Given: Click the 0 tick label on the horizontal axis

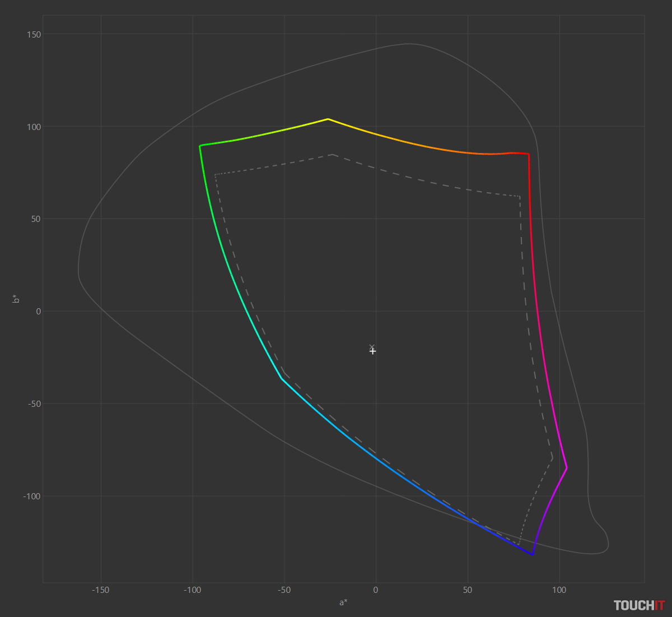Looking at the screenshot, I should pos(376,590).
